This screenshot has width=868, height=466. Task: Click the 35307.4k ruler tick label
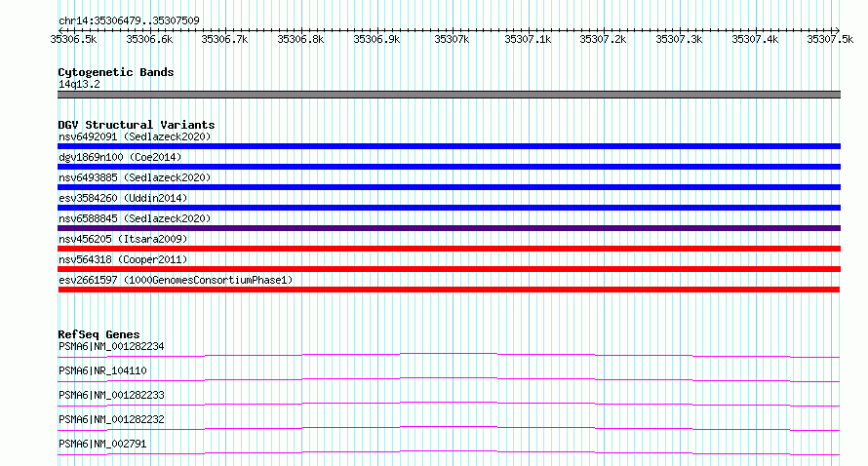point(755,39)
